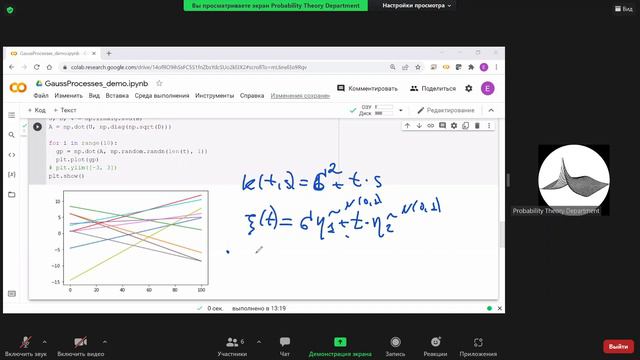Image resolution: width=640 pixels, height=360 pixels.
Task: Open Реакции reactions button
Action: 435,347
